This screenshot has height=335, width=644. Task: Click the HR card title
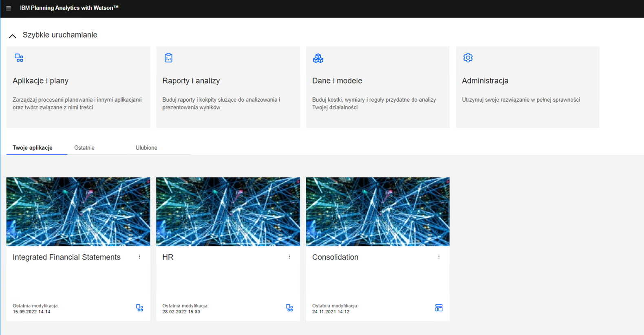click(168, 257)
